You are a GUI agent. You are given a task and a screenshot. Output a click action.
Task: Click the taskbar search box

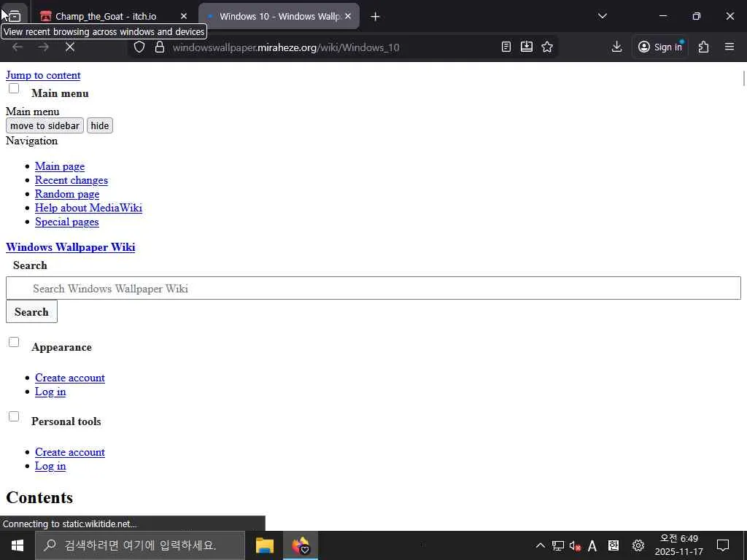coord(140,545)
